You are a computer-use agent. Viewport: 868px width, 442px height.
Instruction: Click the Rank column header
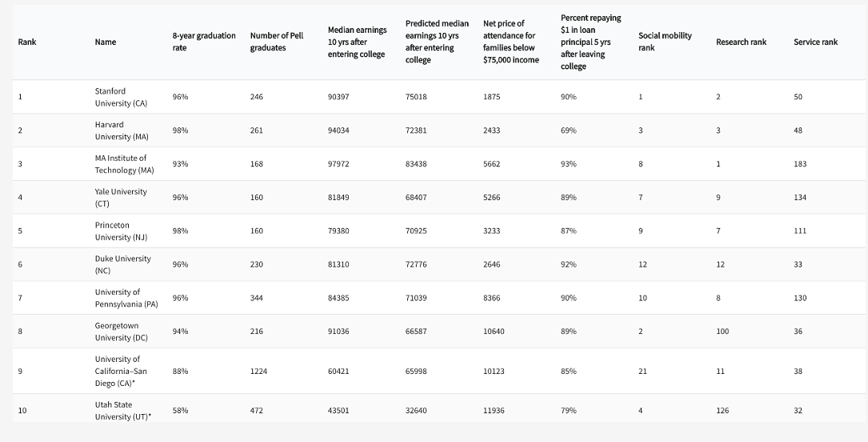tap(26, 42)
